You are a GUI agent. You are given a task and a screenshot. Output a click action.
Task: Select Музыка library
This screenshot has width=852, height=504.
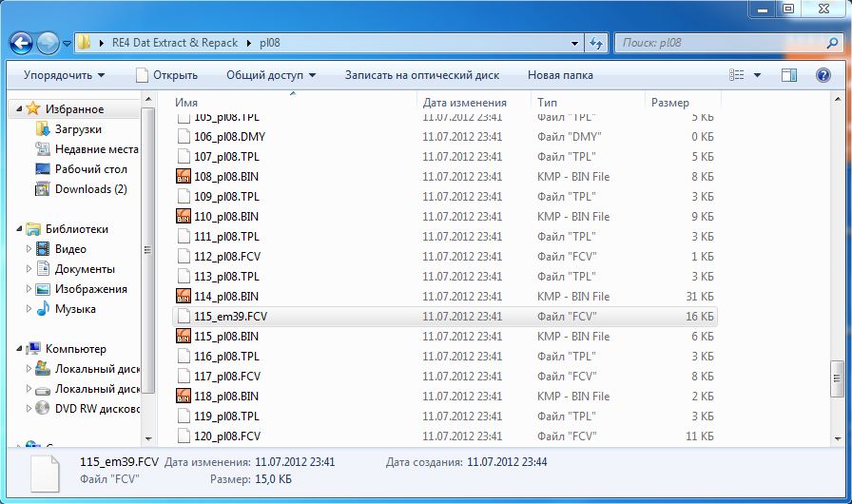(x=75, y=308)
